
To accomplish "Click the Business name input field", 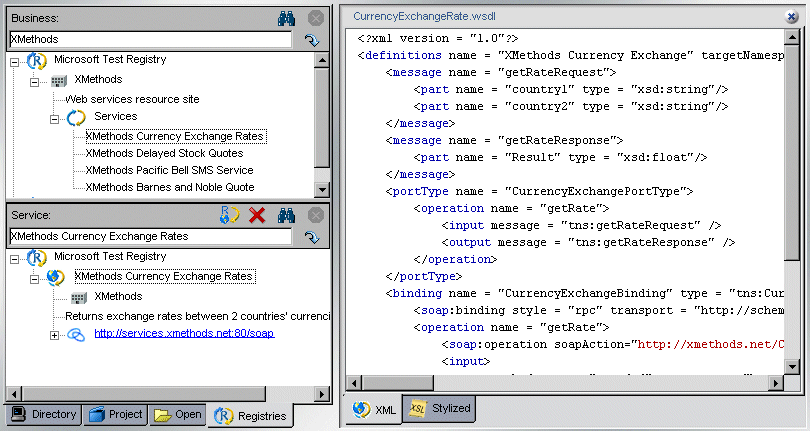I will pos(150,39).
